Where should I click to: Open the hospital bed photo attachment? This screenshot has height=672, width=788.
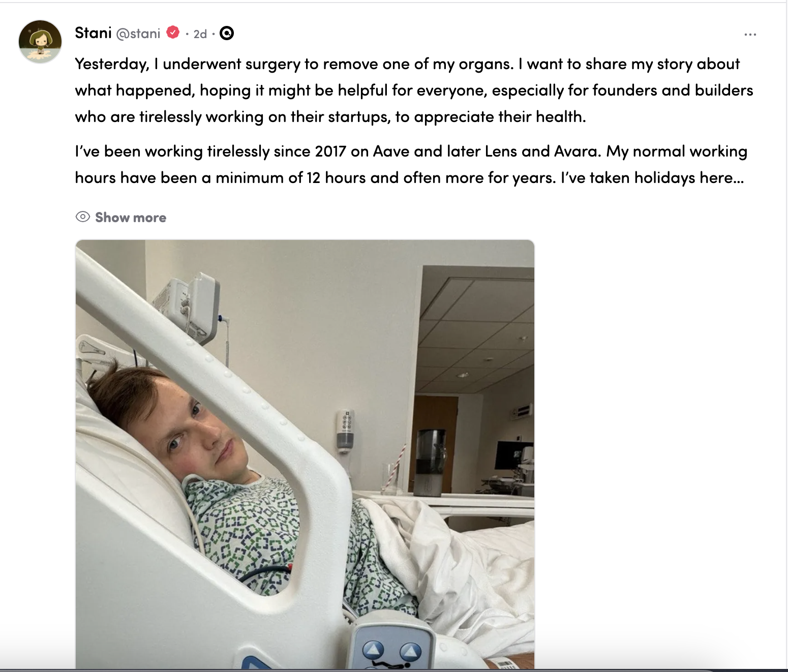pos(305,454)
